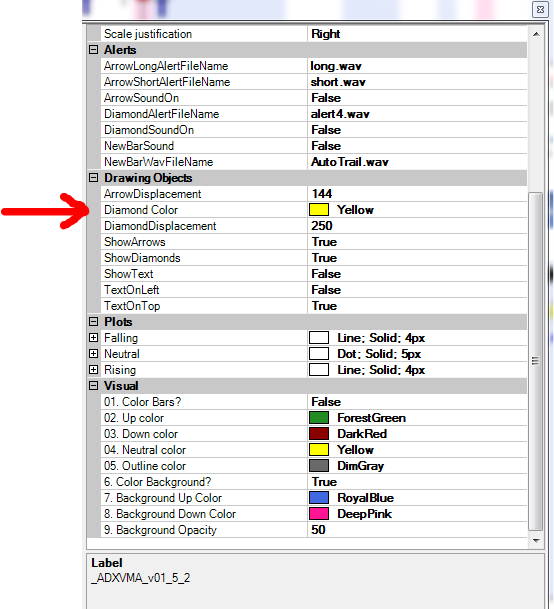Viewport: 554px width, 609px height.
Task: Select the 8. Background Down Color label
Action: pos(170,513)
